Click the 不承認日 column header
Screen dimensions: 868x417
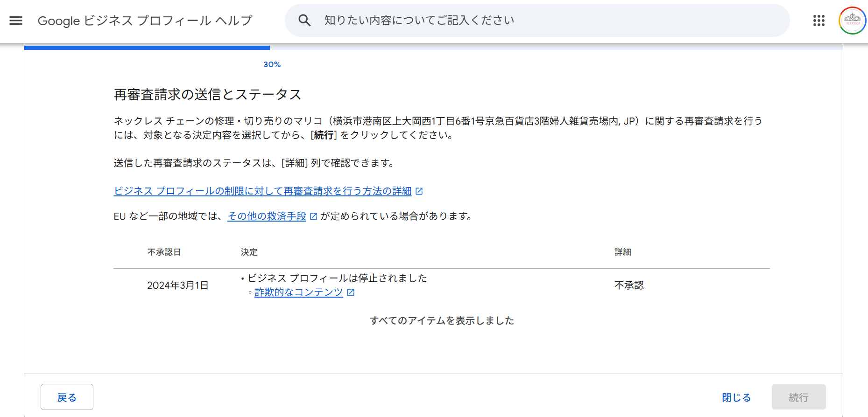164,252
